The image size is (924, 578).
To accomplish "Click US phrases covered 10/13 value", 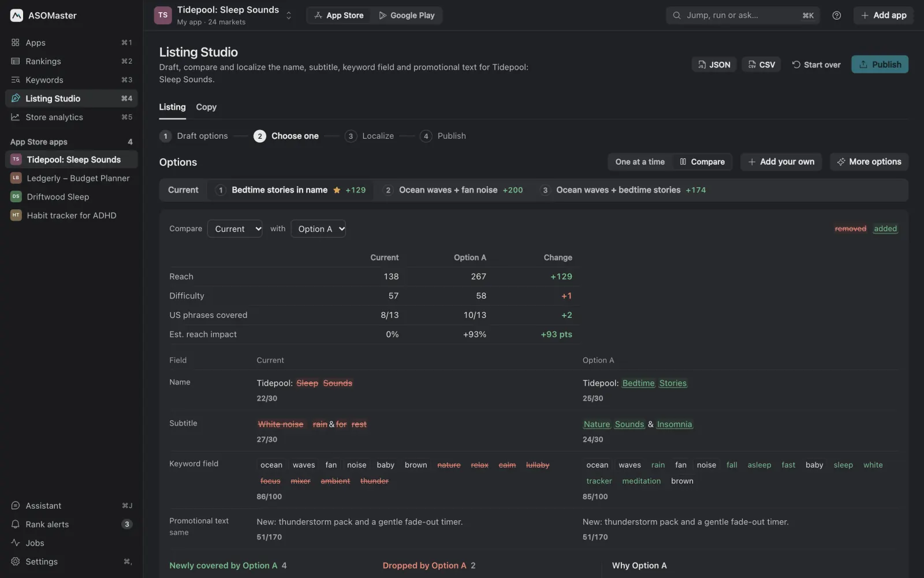I will click(x=475, y=316).
